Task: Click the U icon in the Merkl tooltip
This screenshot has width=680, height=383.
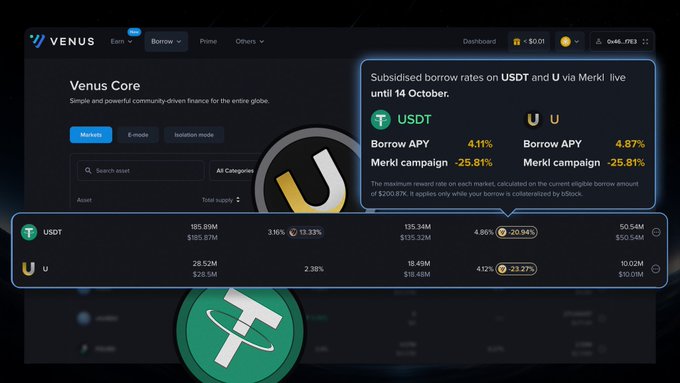Action: 533,119
